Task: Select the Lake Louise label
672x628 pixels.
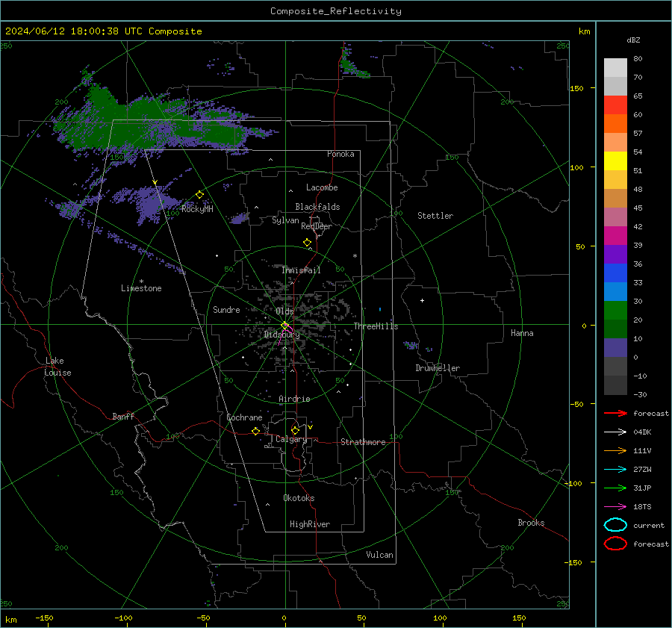Action: (x=57, y=367)
